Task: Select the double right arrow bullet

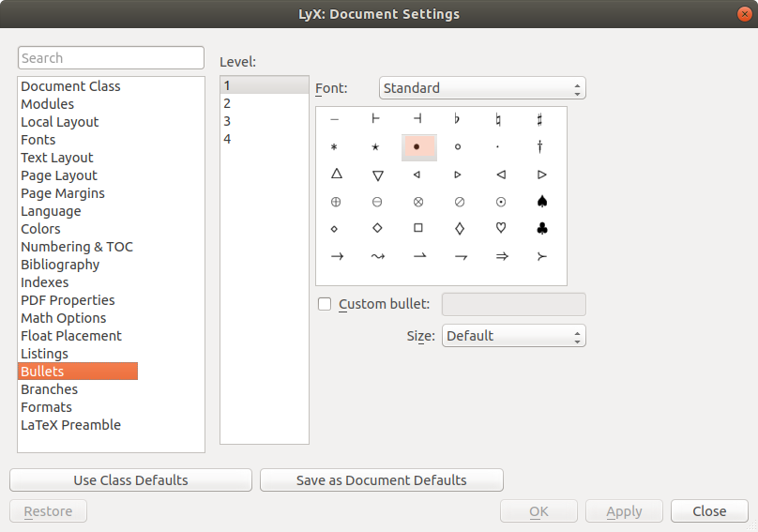Action: [501, 255]
